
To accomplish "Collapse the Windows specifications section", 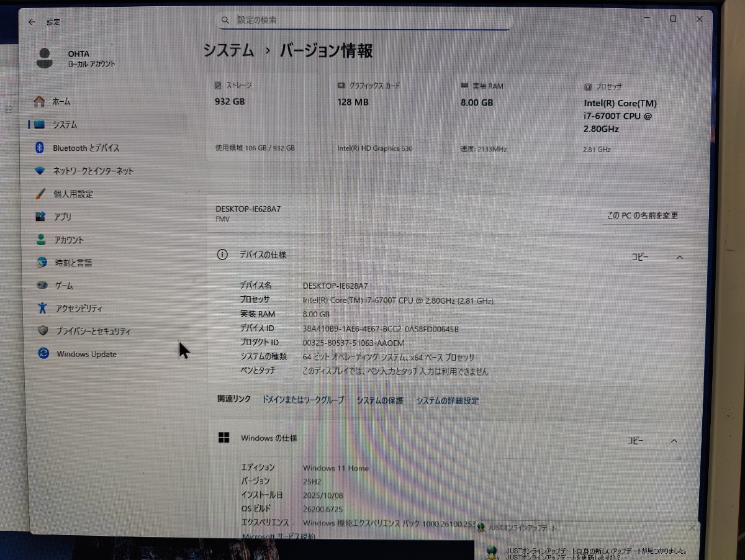I will 674,441.
